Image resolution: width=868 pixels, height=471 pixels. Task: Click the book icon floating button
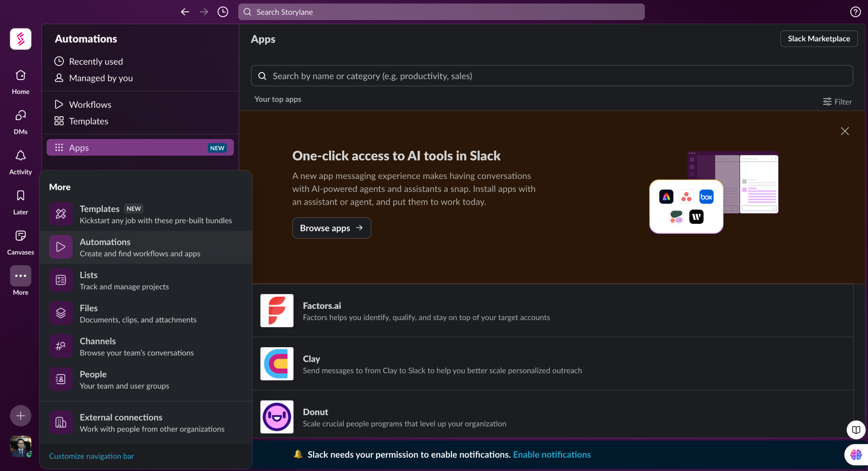pyautogui.click(x=856, y=430)
